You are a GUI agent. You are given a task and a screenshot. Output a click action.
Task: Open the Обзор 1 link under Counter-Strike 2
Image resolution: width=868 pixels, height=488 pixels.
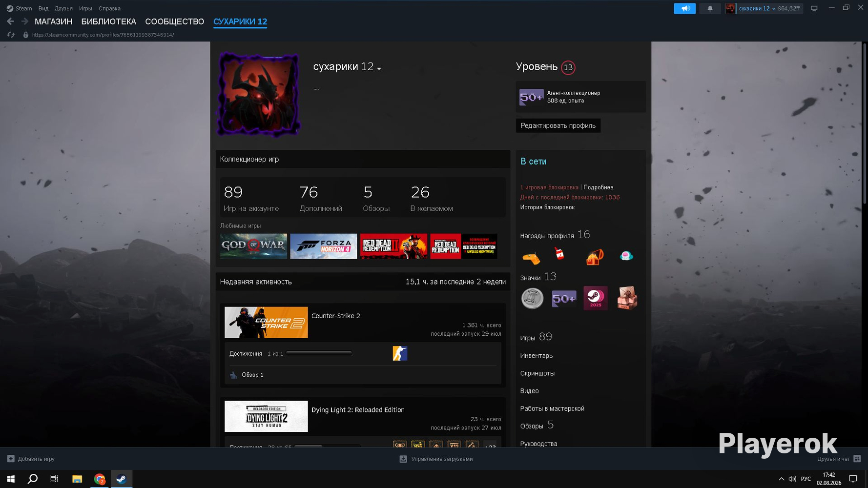(x=252, y=375)
